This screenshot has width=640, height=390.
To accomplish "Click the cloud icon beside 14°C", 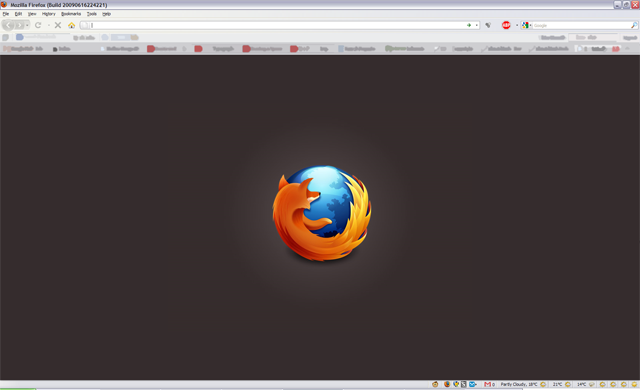I will point(592,384).
